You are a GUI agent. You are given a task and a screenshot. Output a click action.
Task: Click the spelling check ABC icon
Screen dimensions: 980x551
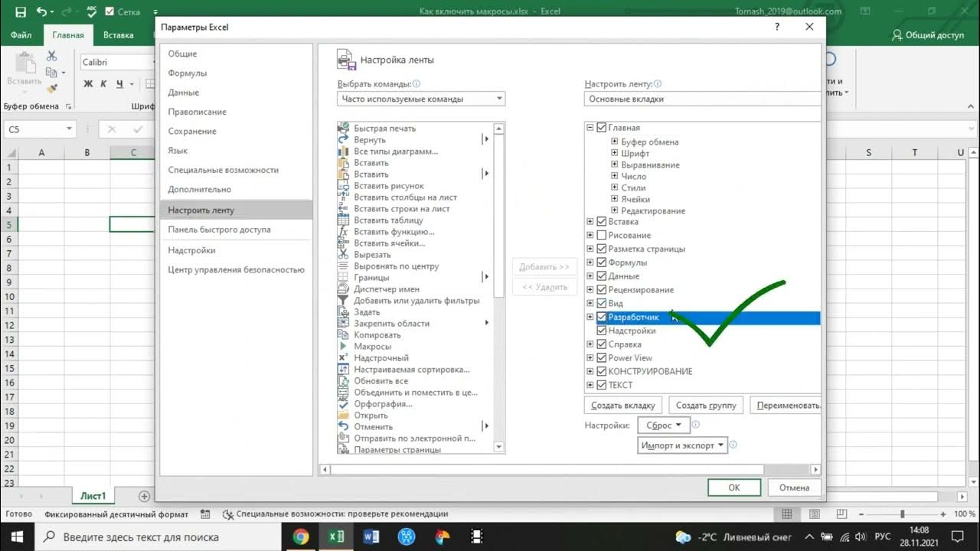click(x=92, y=11)
